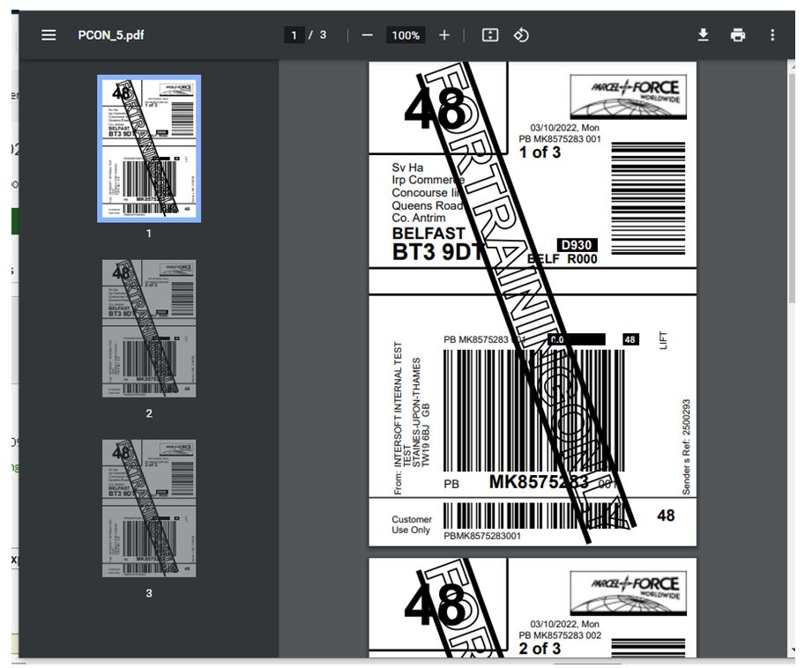Select page 3 thumbnail
Screen dimensions: 812x668
tap(149, 508)
